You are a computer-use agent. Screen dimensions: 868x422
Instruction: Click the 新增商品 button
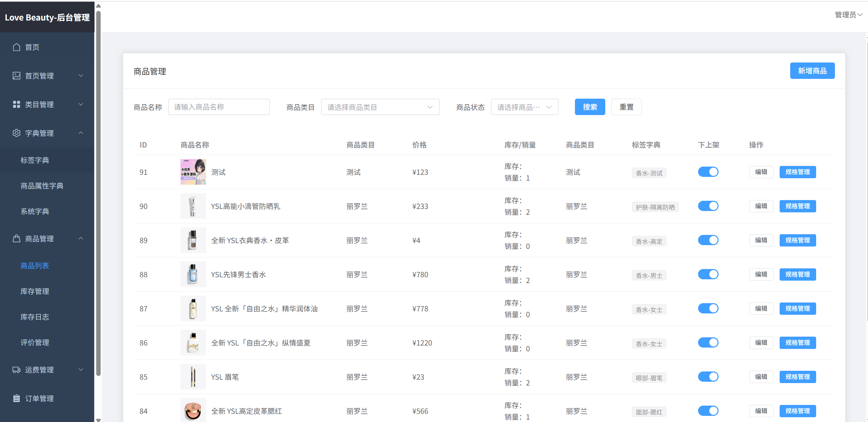[x=812, y=71]
